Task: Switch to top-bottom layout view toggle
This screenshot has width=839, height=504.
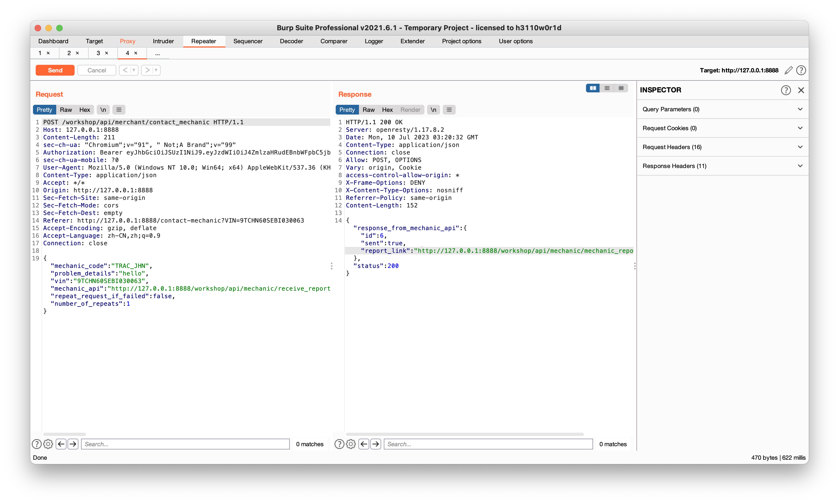Action: (607, 88)
